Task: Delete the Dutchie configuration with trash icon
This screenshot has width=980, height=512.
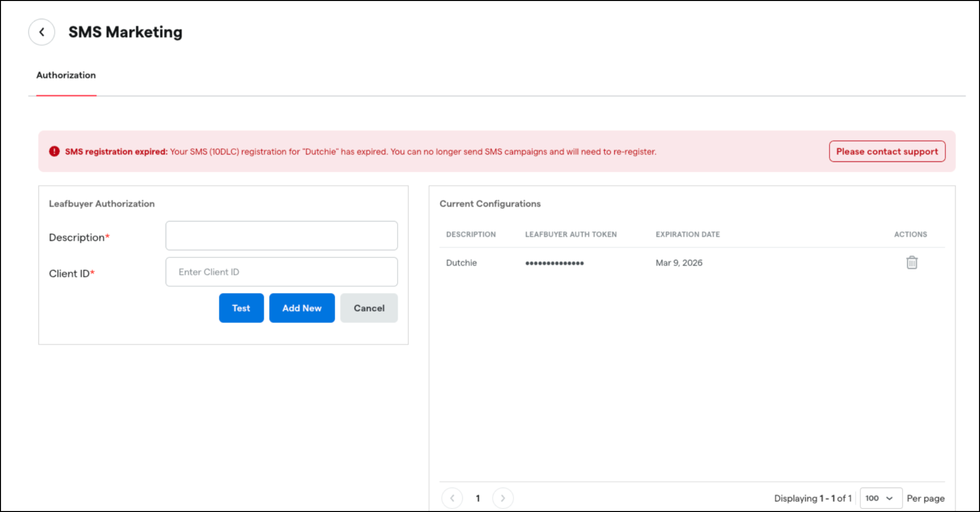Action: coord(911,262)
